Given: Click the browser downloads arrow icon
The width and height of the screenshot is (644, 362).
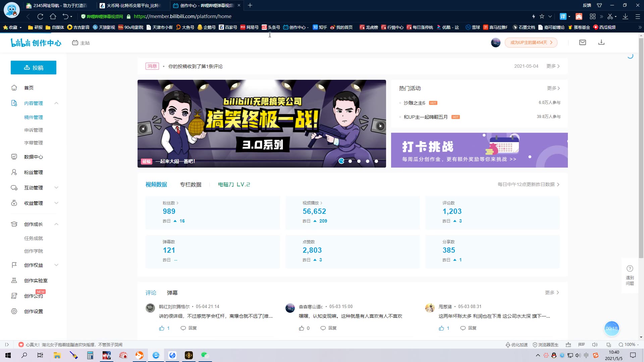Looking at the screenshot, I should [626, 16].
